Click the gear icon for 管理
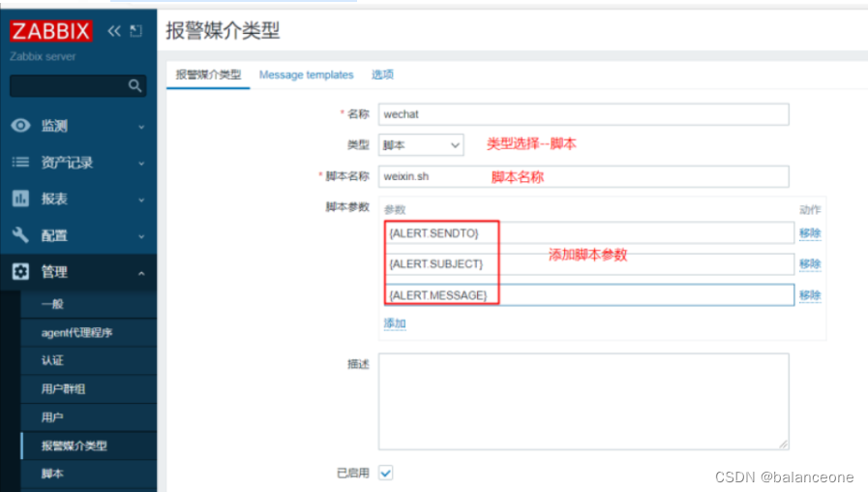 (x=20, y=271)
